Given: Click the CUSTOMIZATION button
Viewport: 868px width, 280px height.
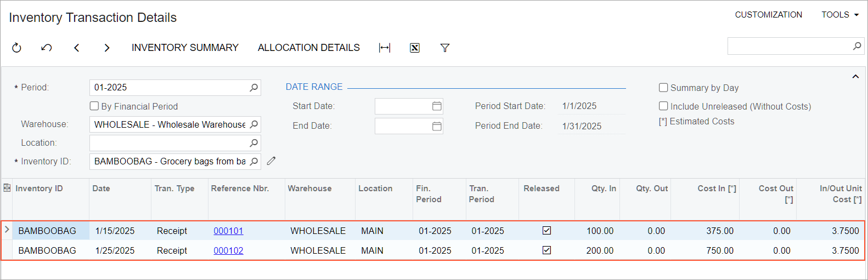Looking at the screenshot, I should tap(768, 15).
